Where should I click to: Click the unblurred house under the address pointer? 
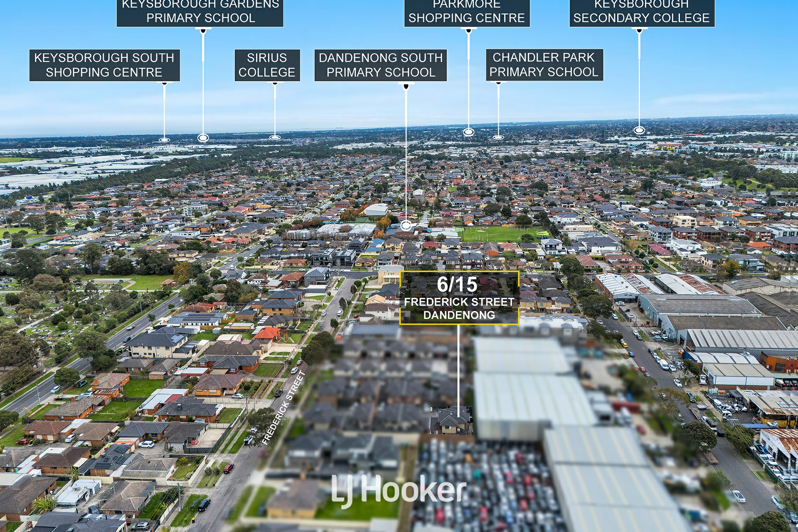tap(451, 421)
